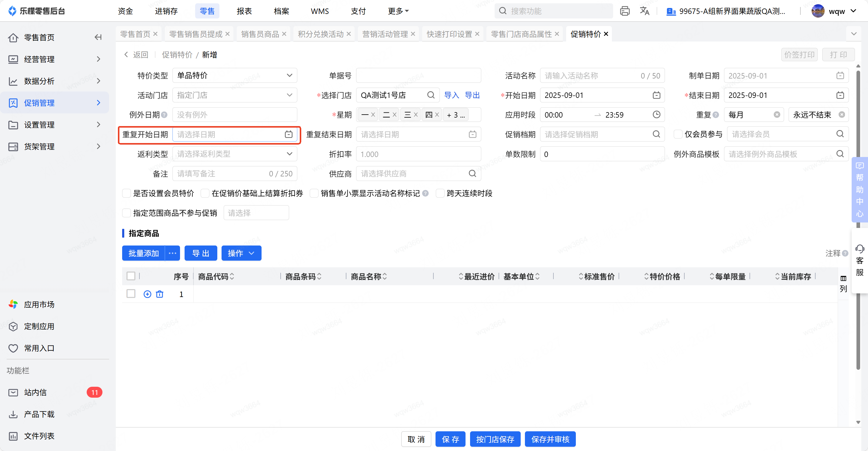Click help icon beside 重复 label
The height and width of the screenshot is (451, 868).
tap(716, 115)
